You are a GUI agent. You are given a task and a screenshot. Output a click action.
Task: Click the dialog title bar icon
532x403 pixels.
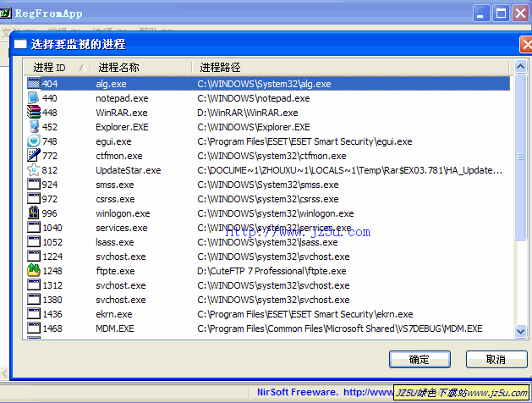click(x=20, y=44)
